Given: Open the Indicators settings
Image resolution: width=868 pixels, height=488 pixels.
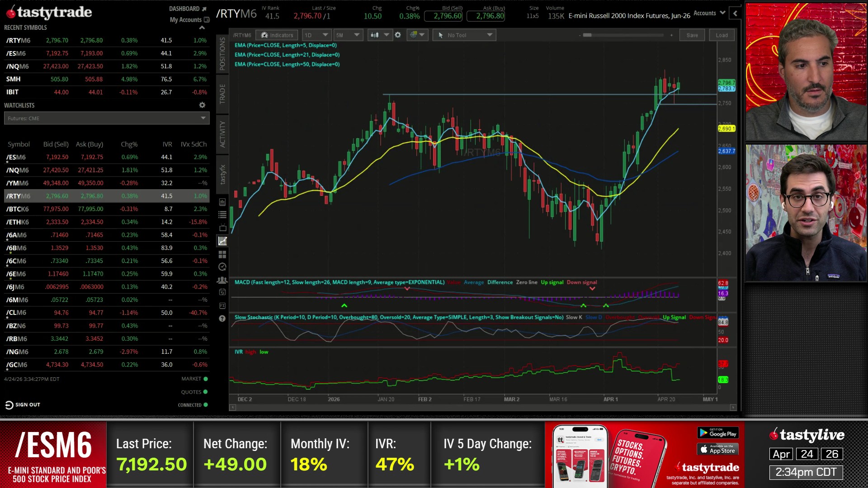Looking at the screenshot, I should click(277, 35).
